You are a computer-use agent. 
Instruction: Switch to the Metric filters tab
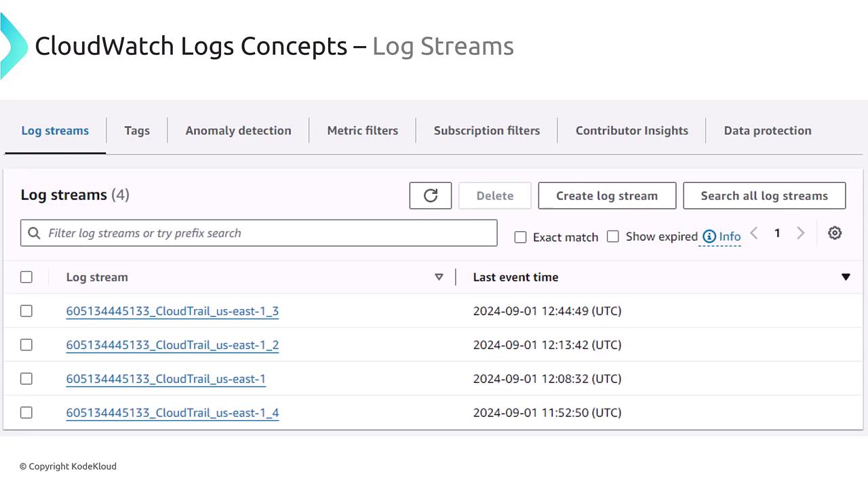362,131
